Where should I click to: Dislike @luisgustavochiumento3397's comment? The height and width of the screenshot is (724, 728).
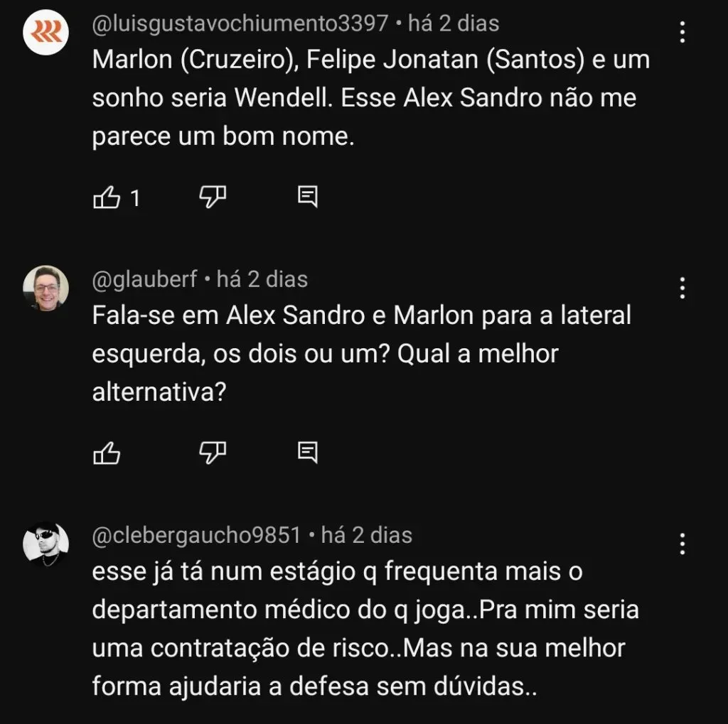[x=213, y=198]
